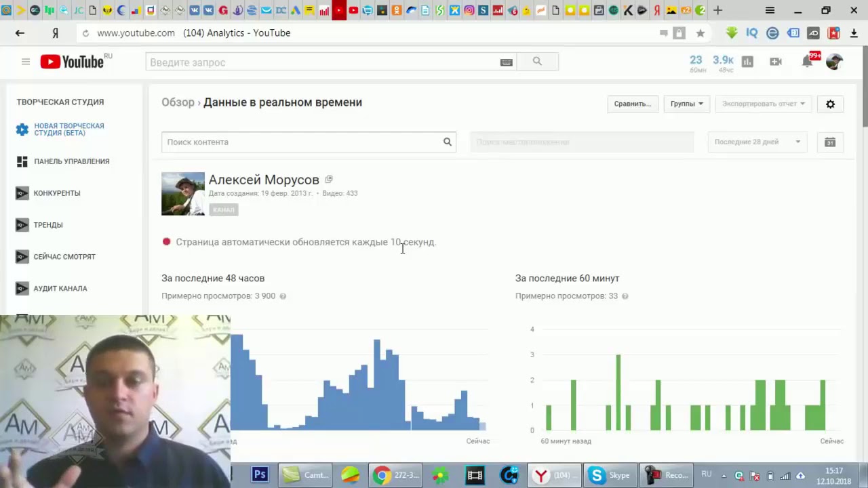Open the YouTube guide hamburger menu
868x488 pixels.
pos(26,62)
